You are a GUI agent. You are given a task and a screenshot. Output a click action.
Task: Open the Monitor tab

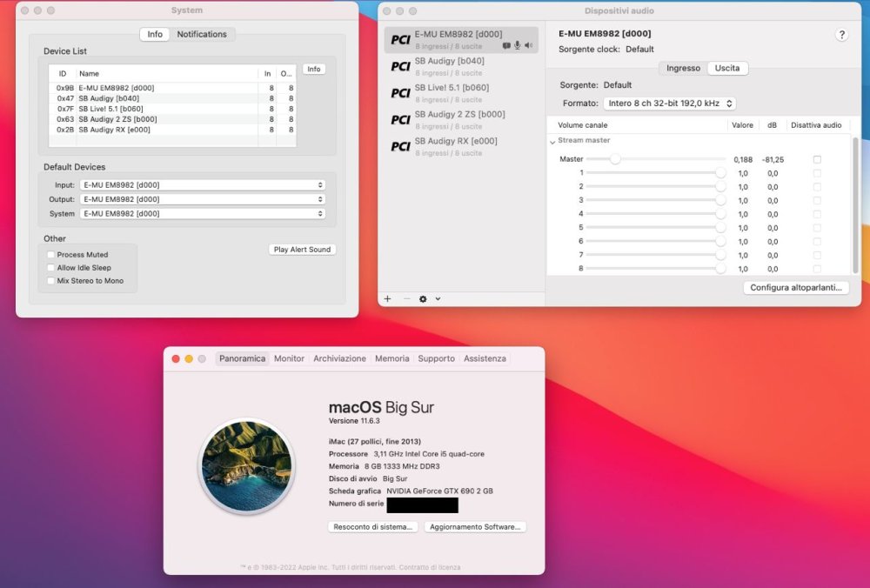pyautogui.click(x=289, y=359)
